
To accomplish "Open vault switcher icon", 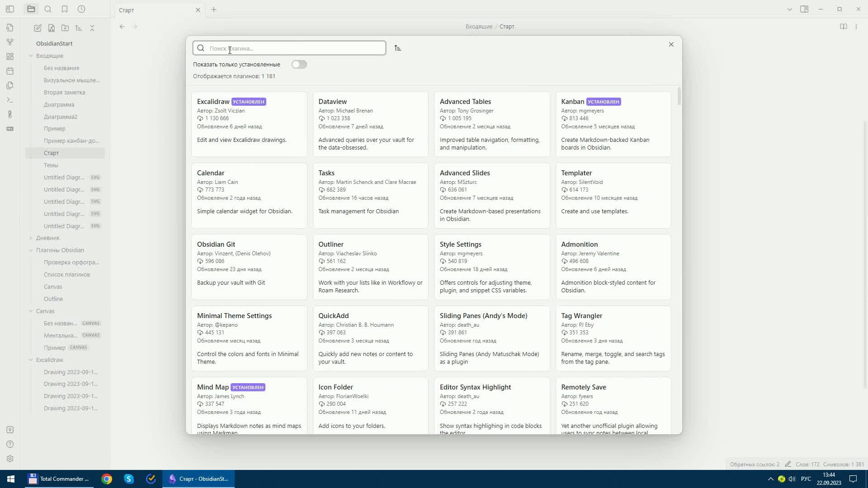I will click(10, 430).
